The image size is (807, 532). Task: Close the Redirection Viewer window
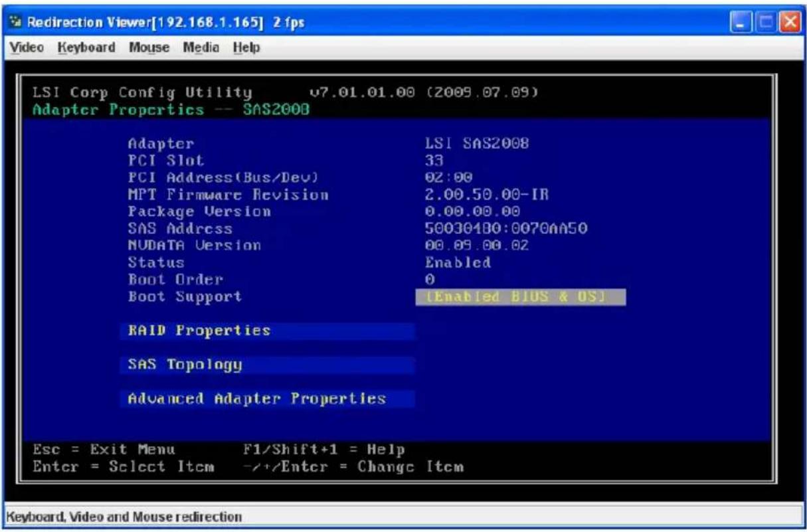pyautogui.click(x=789, y=23)
